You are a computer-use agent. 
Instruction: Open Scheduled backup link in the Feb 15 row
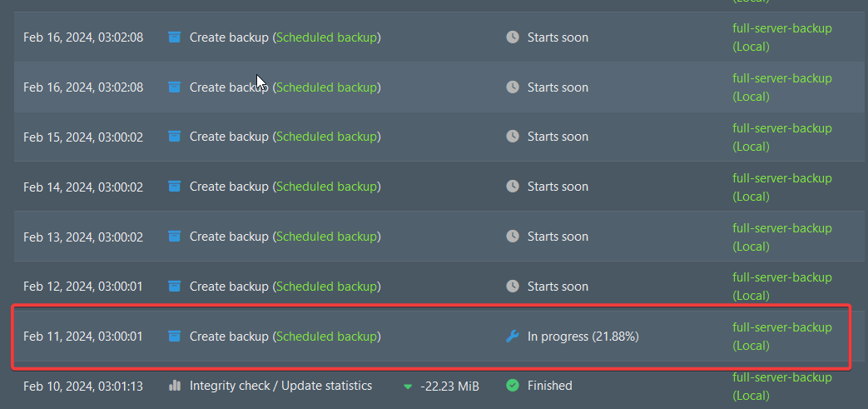326,137
